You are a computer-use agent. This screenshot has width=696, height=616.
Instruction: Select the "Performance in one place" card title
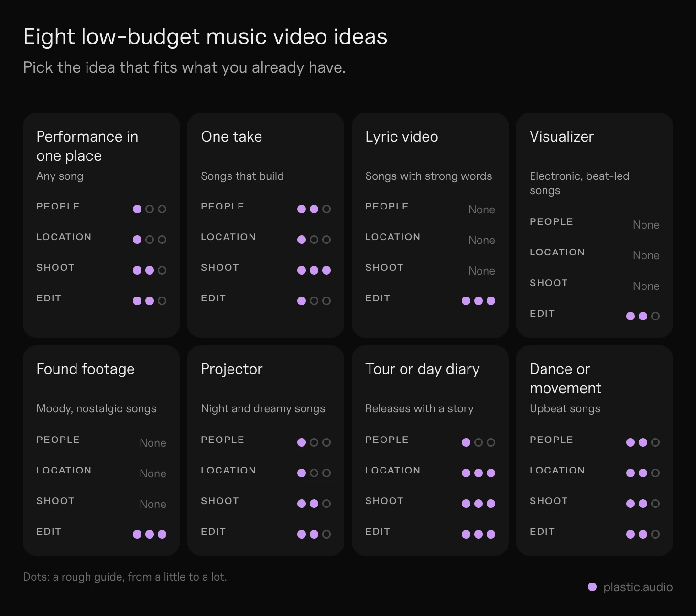(87, 146)
